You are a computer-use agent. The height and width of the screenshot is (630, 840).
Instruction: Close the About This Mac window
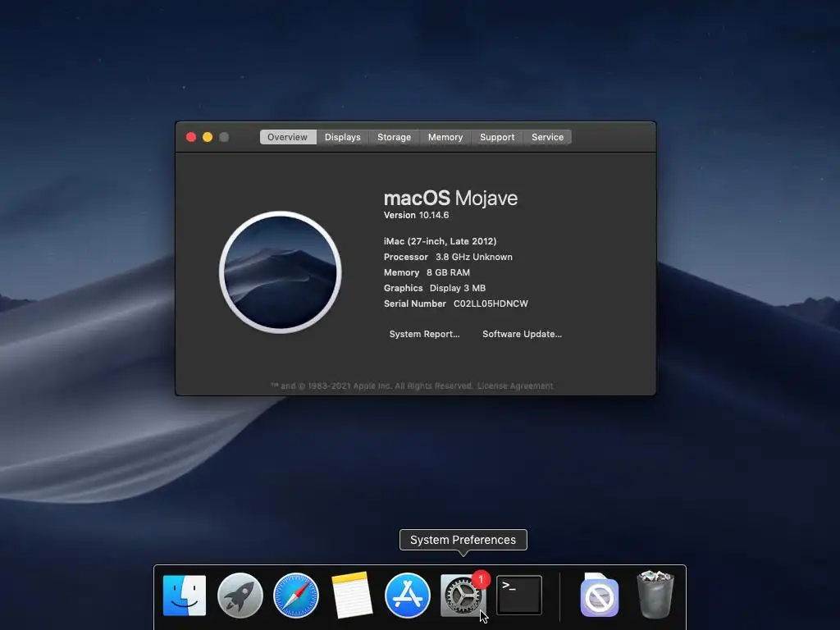190,137
